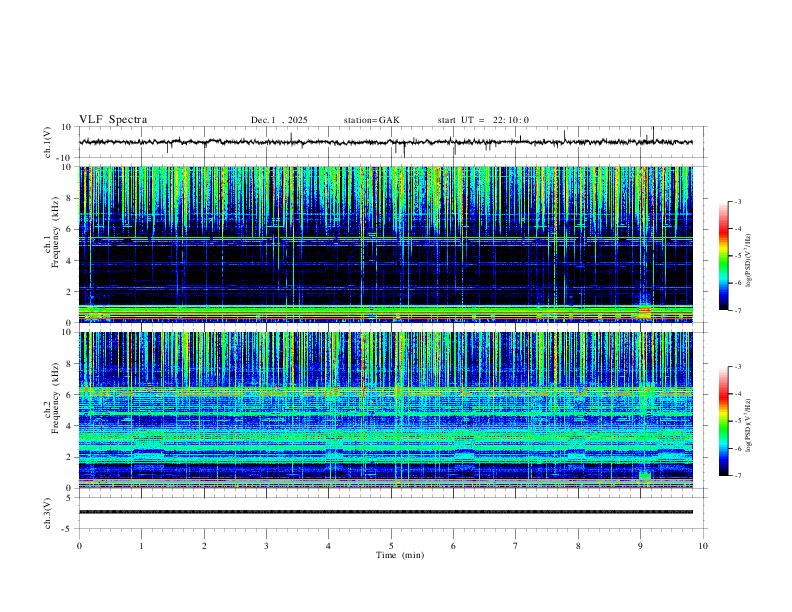Screen dimensions: 792x612
Task: Click the ch.2 log(PSD) colorbar label
Action: [749, 425]
